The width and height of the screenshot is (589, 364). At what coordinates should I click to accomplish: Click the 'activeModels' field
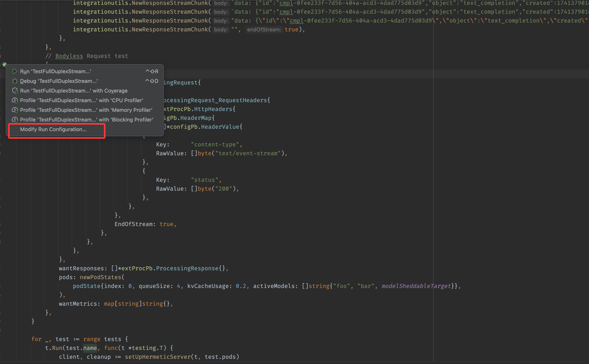(274, 286)
